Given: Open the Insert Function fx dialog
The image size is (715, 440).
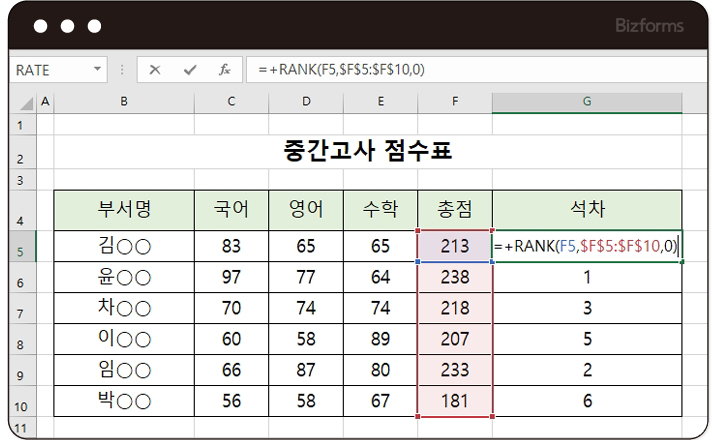Looking at the screenshot, I should tap(225, 70).
